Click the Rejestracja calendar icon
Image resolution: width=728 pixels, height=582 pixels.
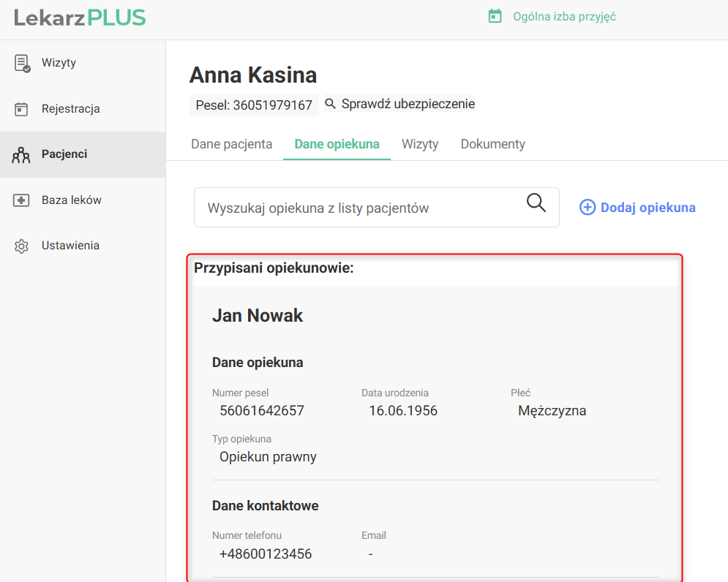pos(21,109)
